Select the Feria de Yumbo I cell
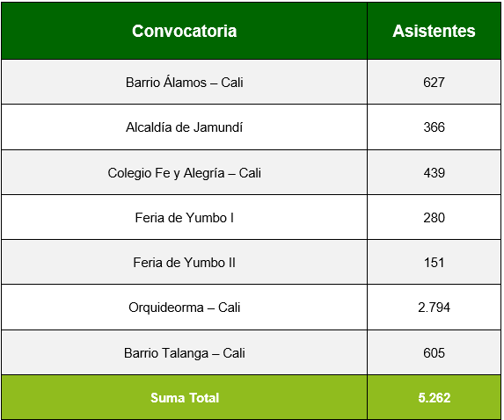The width and height of the screenshot is (504, 420). pyautogui.click(x=184, y=218)
